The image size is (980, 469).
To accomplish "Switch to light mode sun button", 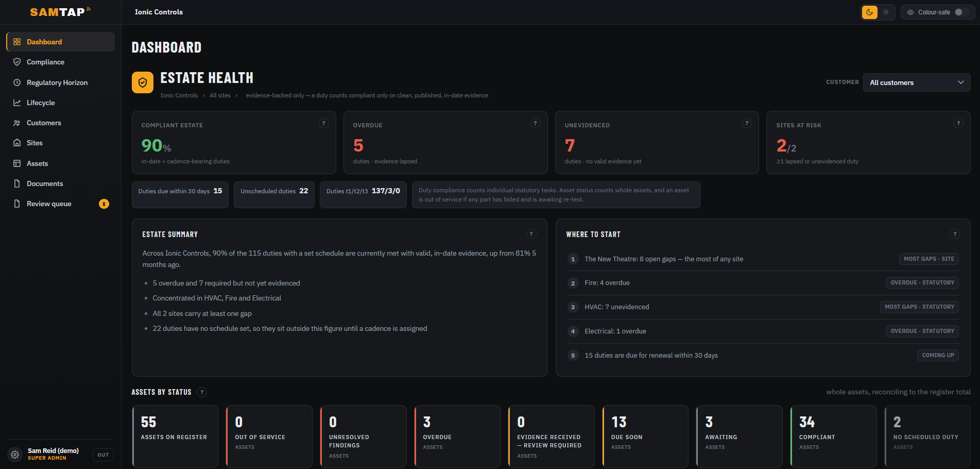I will click(x=886, y=12).
